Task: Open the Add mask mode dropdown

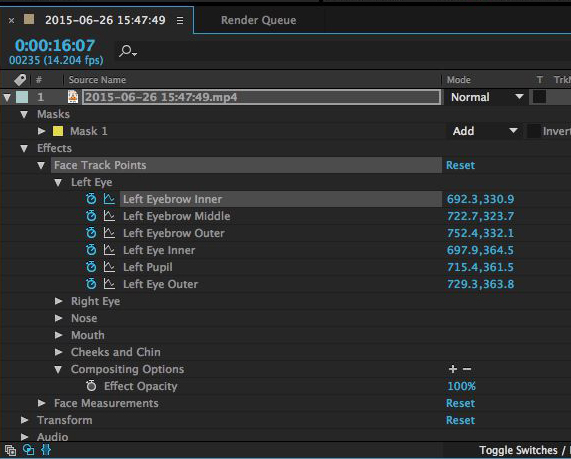Action: (485, 131)
